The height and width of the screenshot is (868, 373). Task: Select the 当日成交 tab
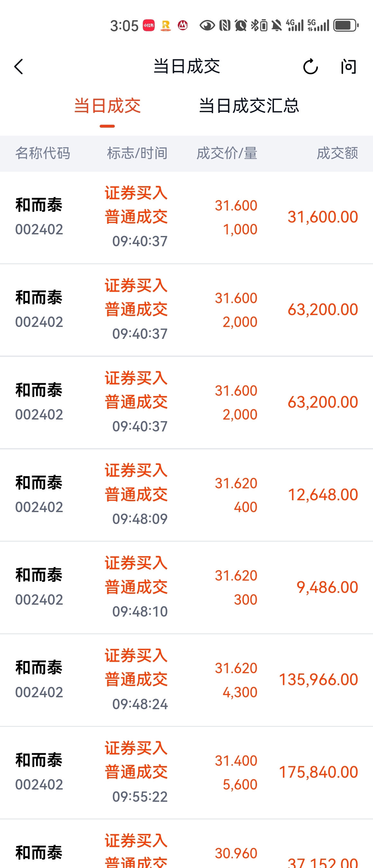(107, 105)
